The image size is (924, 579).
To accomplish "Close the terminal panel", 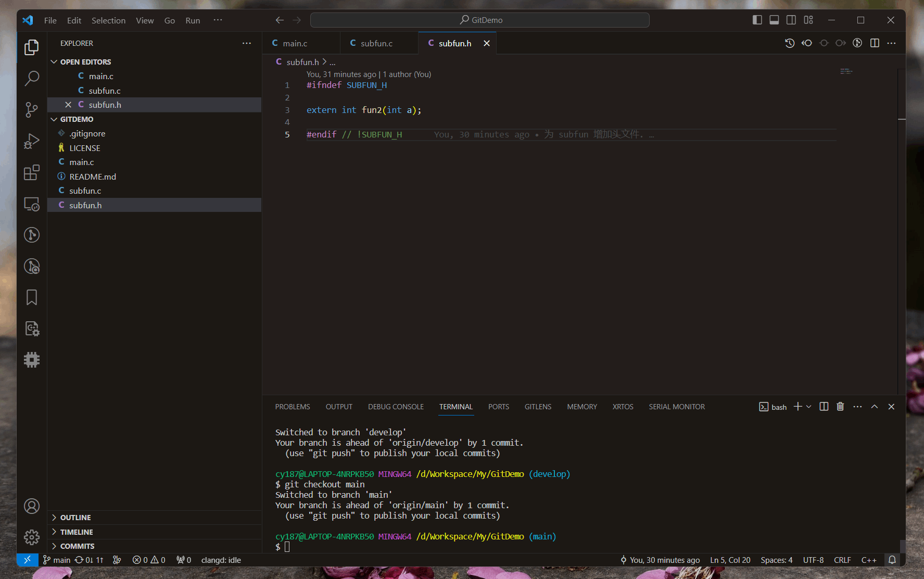I will pyautogui.click(x=891, y=407).
